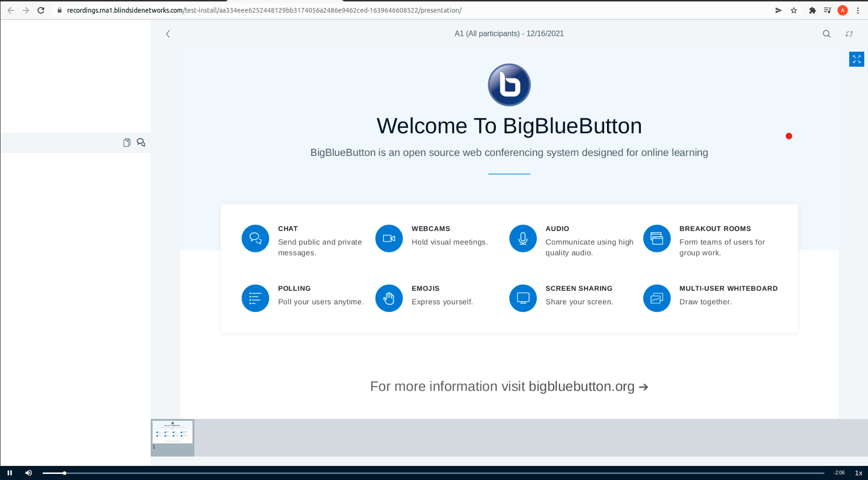This screenshot has width=868, height=480.
Task: Reload the browser page
Action: [41, 10]
